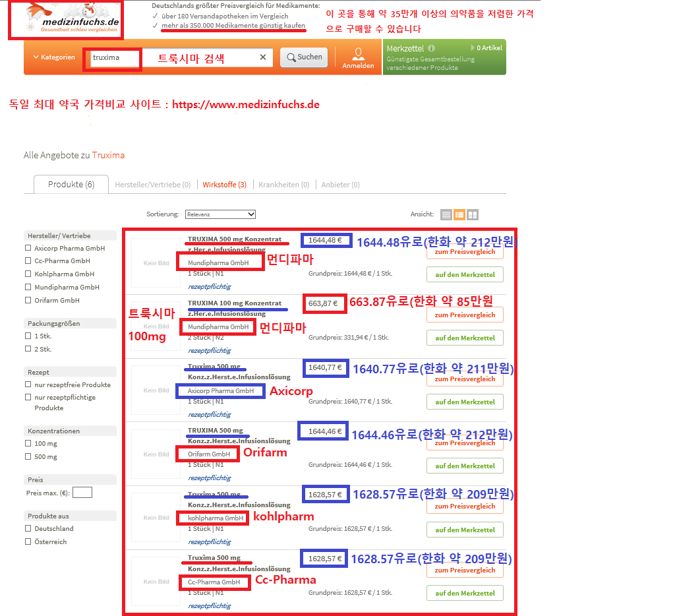Show the Merkzettel info icon tooltip

click(431, 48)
